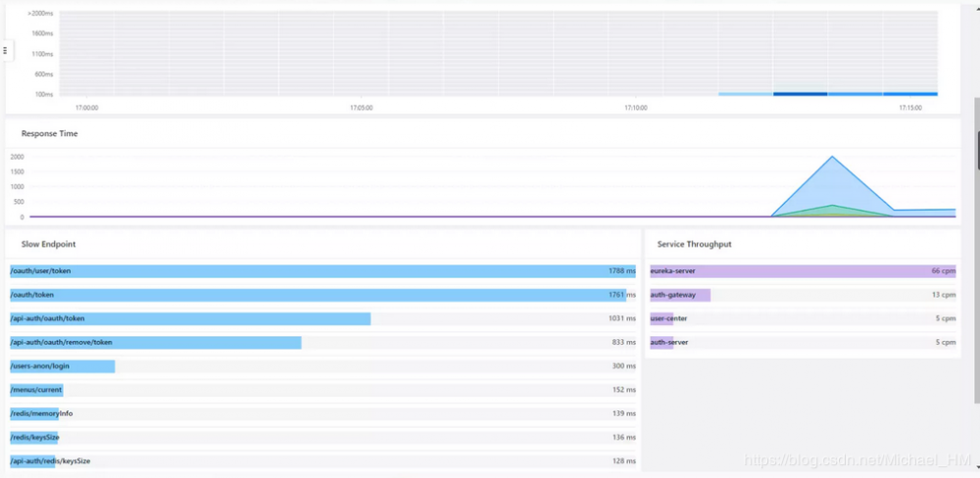Click the Response Time chart peak
980x478 pixels.
coord(832,157)
